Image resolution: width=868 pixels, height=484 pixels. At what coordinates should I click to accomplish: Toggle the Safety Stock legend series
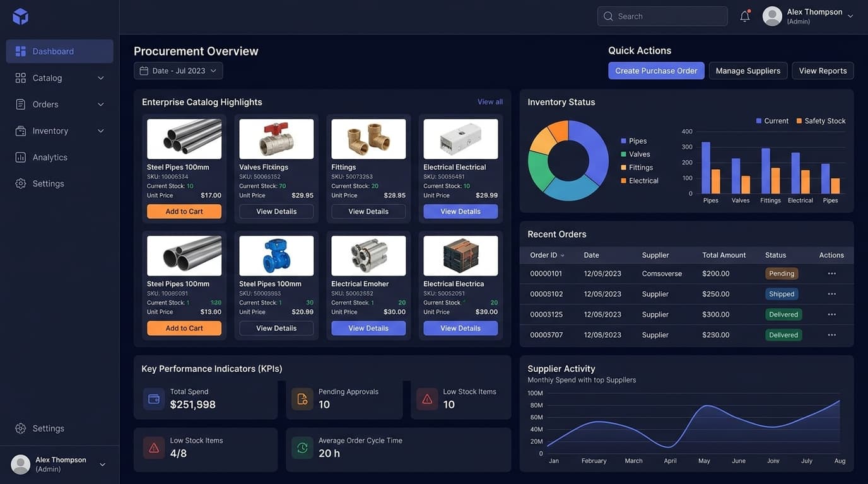821,121
